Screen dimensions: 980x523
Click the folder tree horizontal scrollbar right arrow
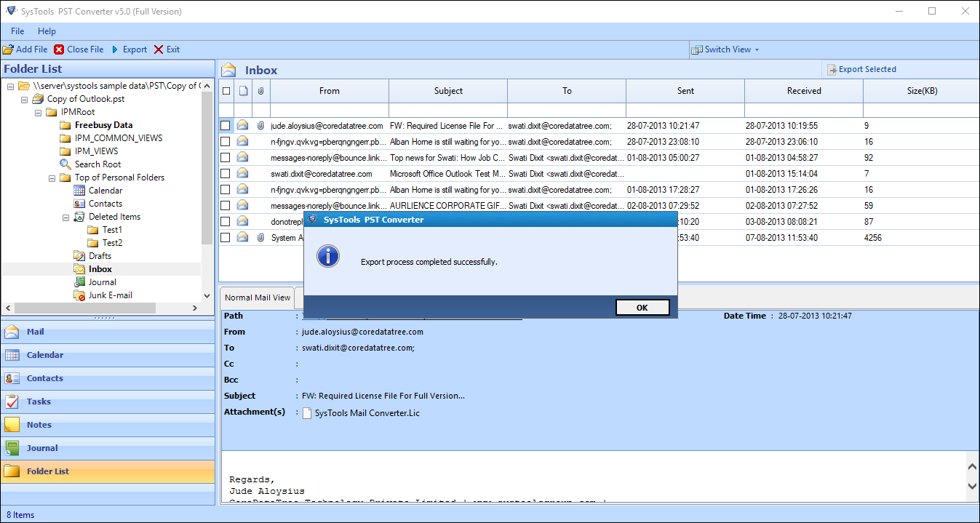coord(195,308)
